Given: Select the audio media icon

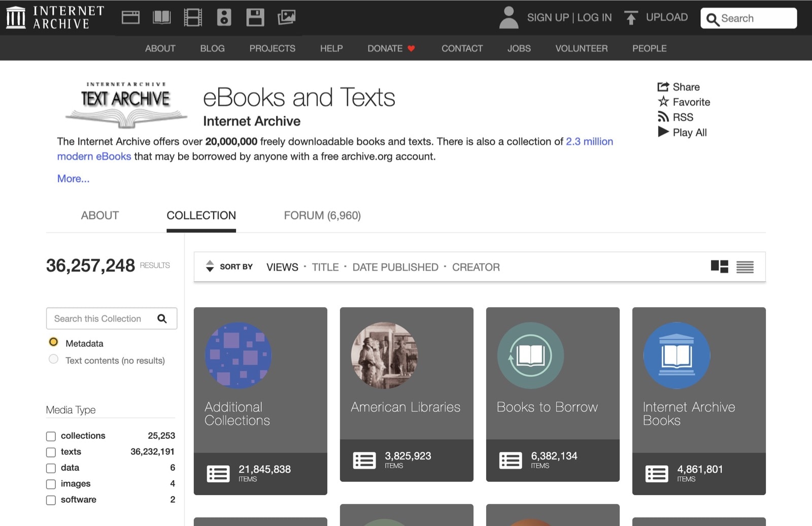Looking at the screenshot, I should (224, 17).
